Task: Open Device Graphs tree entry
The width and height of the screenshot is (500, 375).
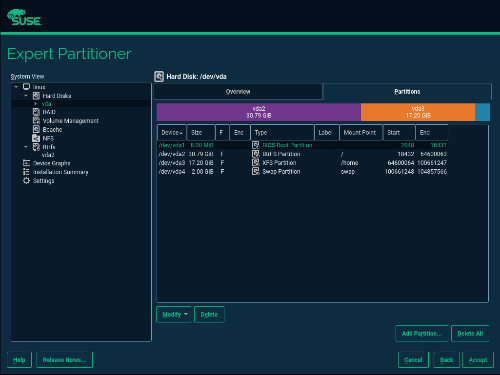Action: coord(51,163)
